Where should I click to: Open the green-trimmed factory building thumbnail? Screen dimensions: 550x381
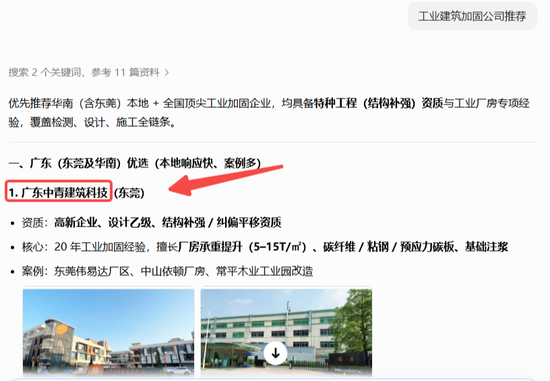pos(286,332)
